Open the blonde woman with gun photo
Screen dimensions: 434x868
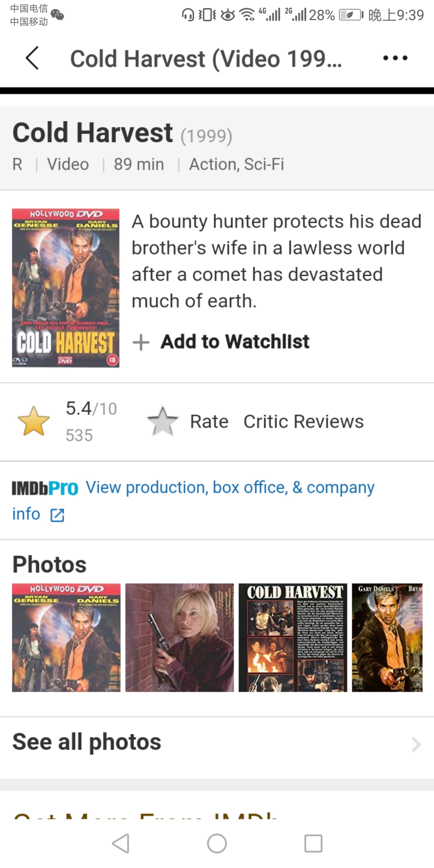point(179,637)
